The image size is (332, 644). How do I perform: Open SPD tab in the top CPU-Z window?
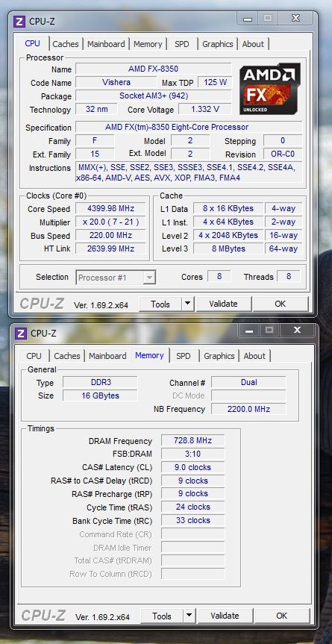click(x=182, y=44)
